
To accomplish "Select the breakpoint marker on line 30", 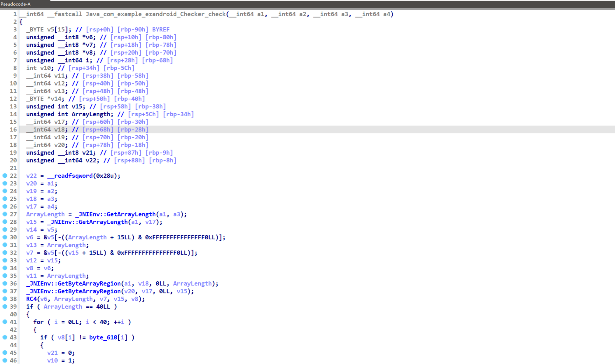I will (6, 237).
